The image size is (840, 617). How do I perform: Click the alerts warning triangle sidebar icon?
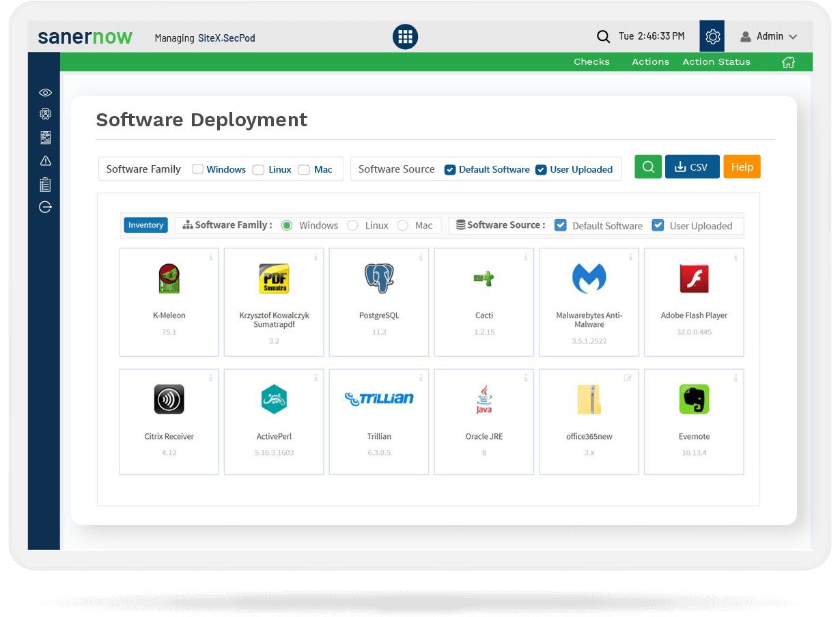coord(44,161)
